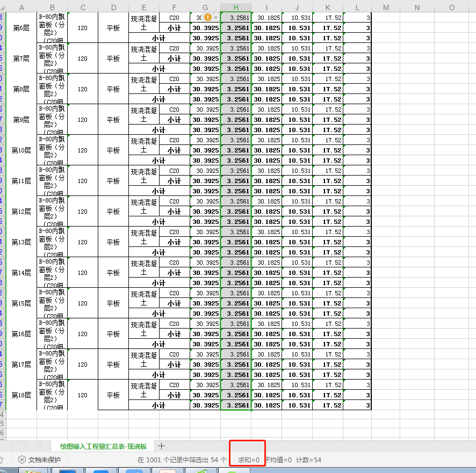Click the 第16层 cell
This screenshot has width=476, height=473.
point(21,334)
